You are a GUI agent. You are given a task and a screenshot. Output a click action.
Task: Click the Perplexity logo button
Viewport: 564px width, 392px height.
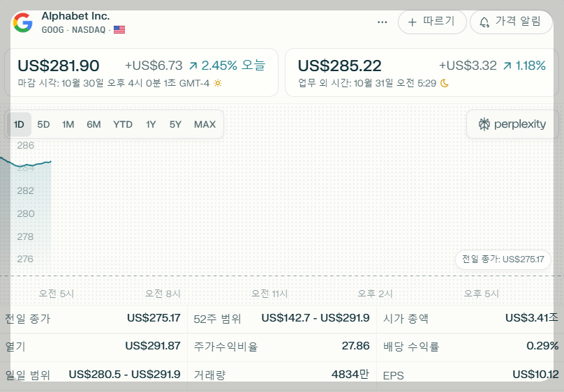pos(512,124)
